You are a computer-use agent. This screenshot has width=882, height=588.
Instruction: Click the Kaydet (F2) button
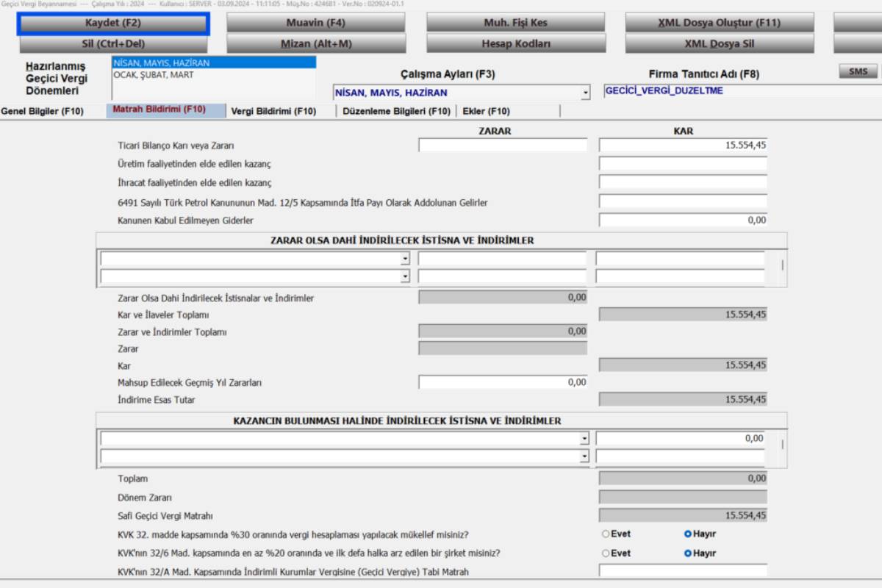pyautogui.click(x=112, y=23)
